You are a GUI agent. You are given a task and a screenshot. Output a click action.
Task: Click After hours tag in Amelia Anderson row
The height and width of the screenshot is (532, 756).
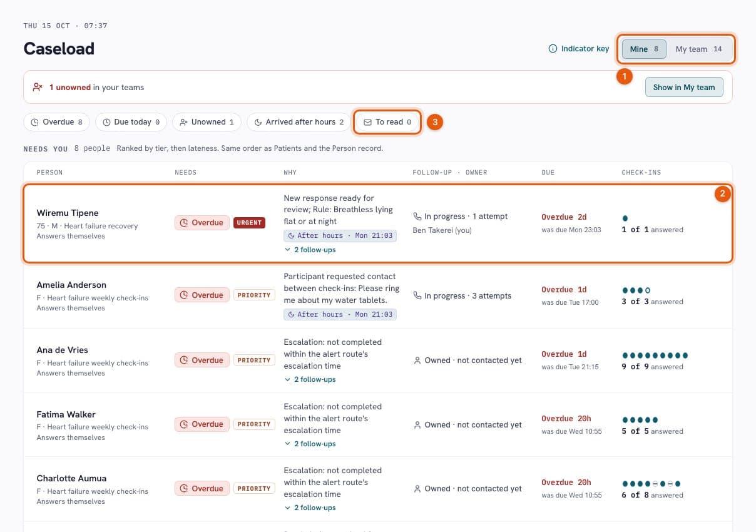coord(340,314)
